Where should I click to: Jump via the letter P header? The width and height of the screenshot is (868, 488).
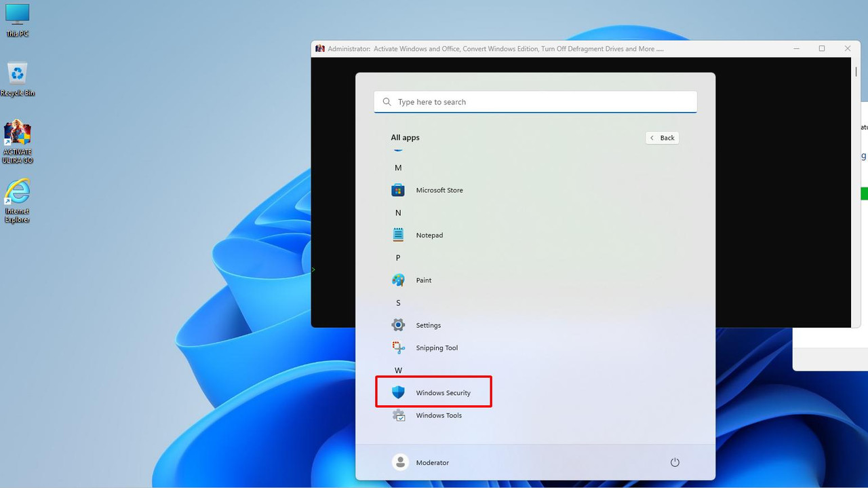[x=398, y=258]
